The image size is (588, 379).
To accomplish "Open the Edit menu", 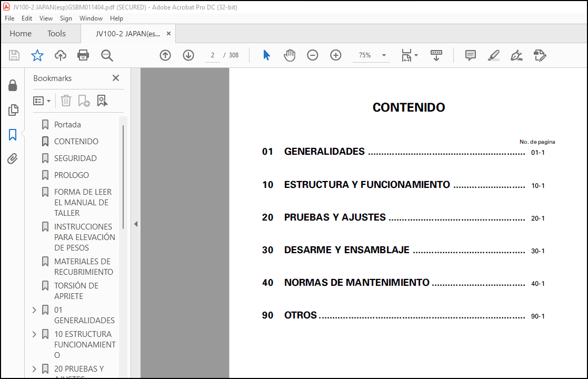I will pyautogui.click(x=27, y=18).
